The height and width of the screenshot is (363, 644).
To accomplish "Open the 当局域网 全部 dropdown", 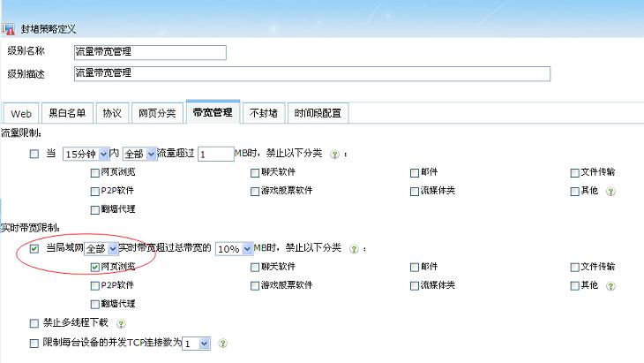I will click(x=101, y=249).
